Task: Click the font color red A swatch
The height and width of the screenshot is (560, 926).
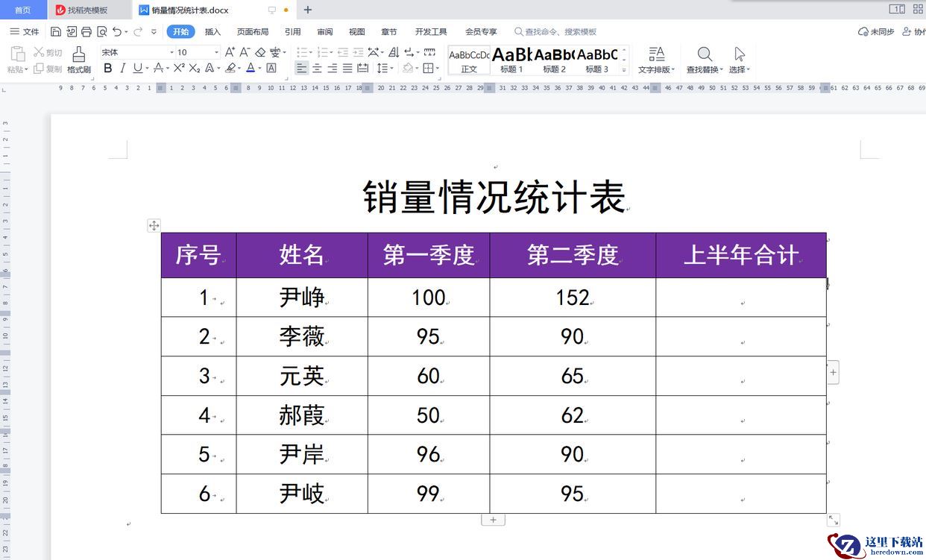Action: 250,68
